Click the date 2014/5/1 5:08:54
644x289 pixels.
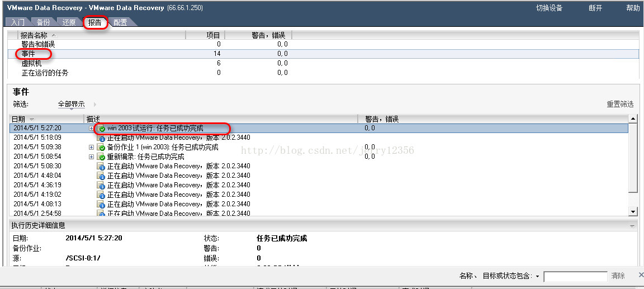coord(37,157)
